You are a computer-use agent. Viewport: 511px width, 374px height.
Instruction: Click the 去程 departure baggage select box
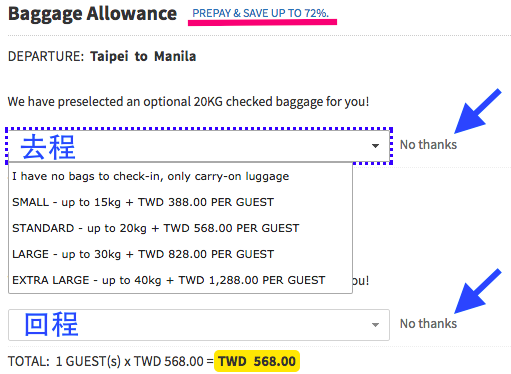[x=199, y=146]
